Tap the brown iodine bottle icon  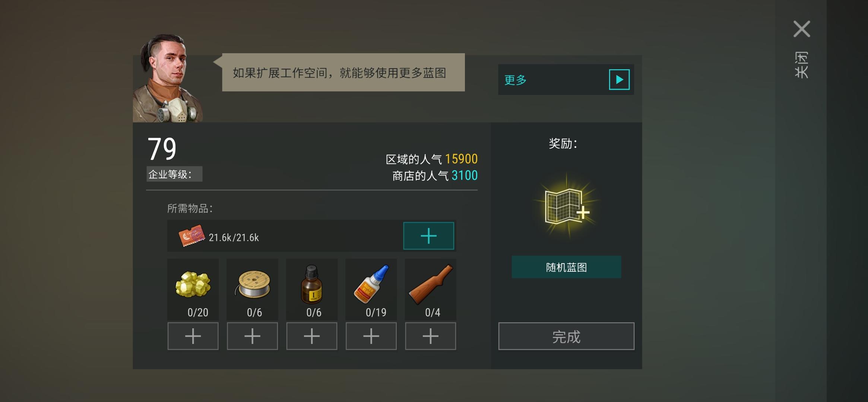click(x=311, y=284)
